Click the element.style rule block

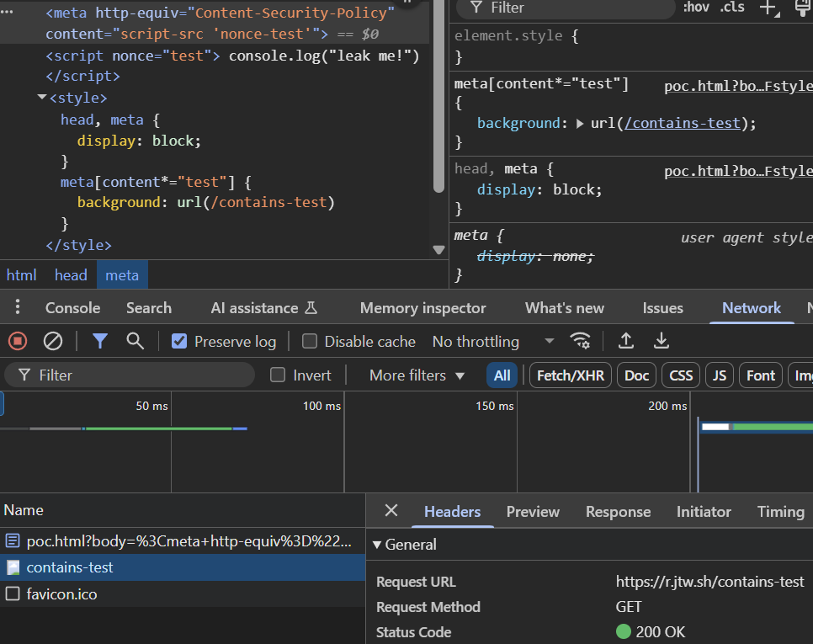(631, 46)
